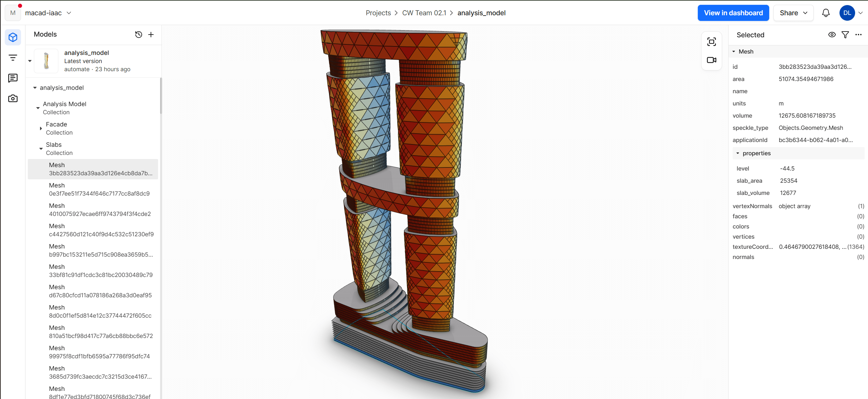Screen dimensions: 868x399
Task: Collapse the properties section
Action: point(737,153)
